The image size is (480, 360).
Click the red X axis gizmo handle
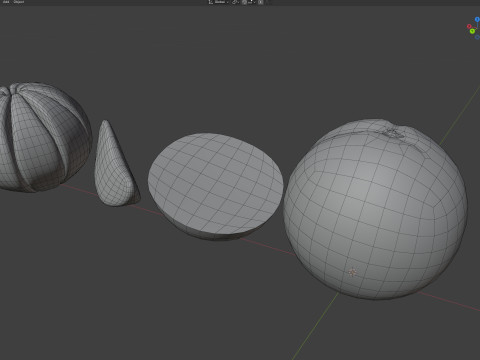pyautogui.click(x=469, y=26)
